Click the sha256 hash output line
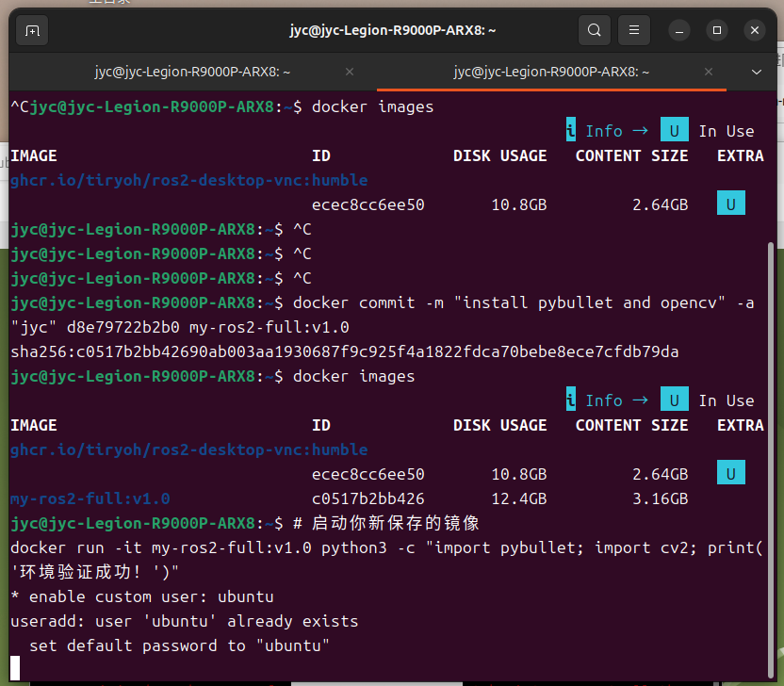This screenshot has width=784, height=686. [345, 351]
